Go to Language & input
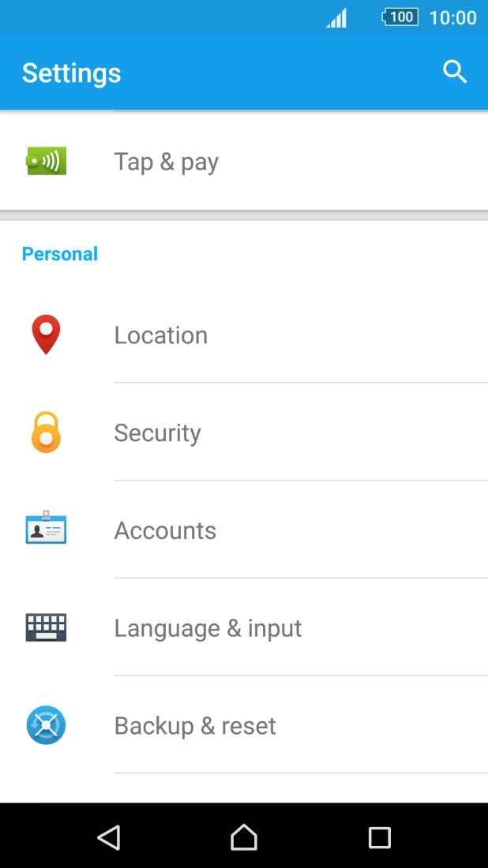The width and height of the screenshot is (488, 868). tap(208, 628)
